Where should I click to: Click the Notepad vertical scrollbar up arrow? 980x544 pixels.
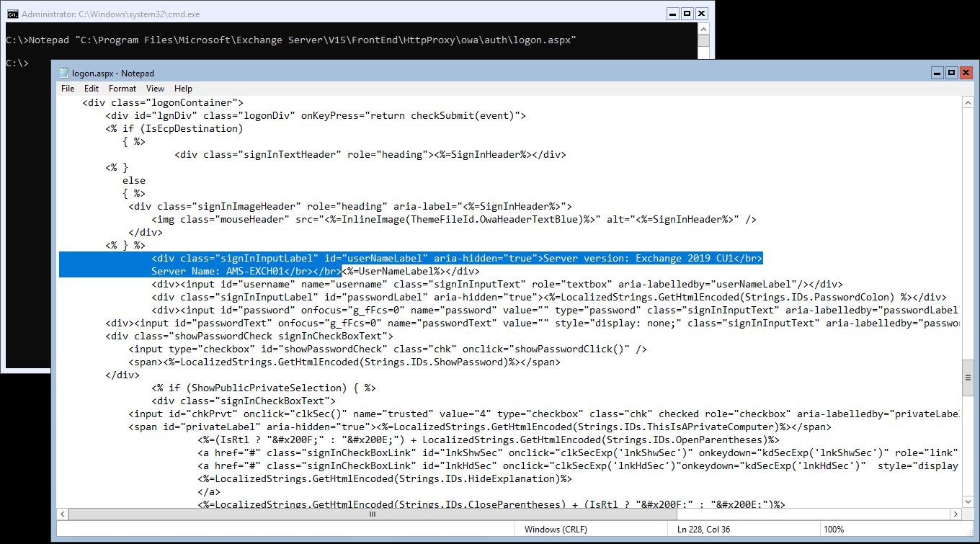(967, 102)
